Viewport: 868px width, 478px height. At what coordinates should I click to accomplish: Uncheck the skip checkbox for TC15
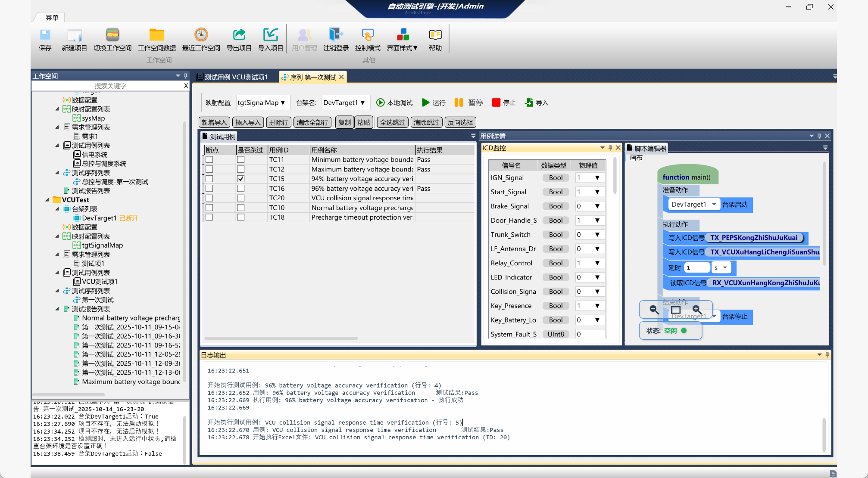(241, 179)
